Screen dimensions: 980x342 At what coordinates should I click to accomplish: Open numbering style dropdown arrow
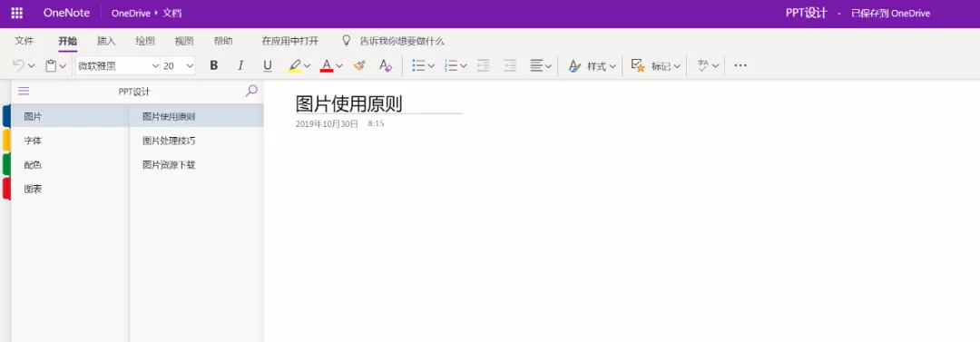tap(463, 65)
